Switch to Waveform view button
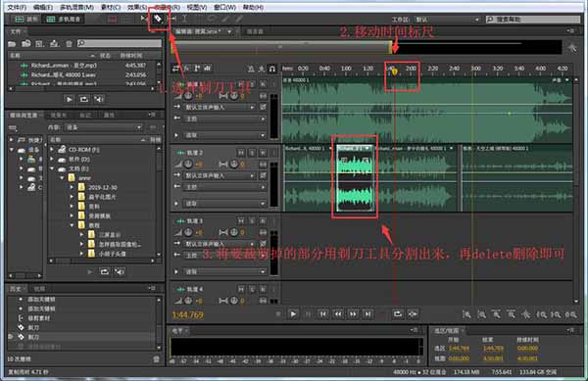Image resolution: width=588 pixels, height=381 pixels. pos(26,20)
